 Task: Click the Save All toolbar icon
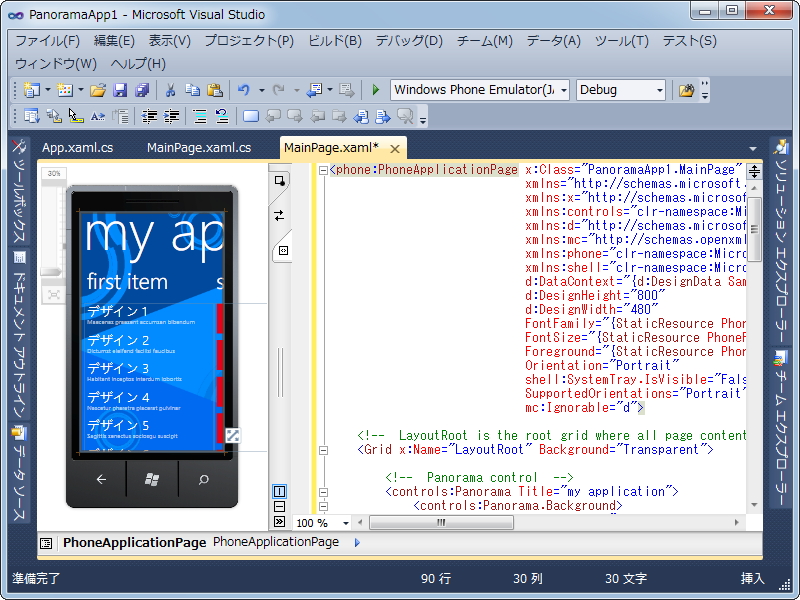(x=142, y=90)
